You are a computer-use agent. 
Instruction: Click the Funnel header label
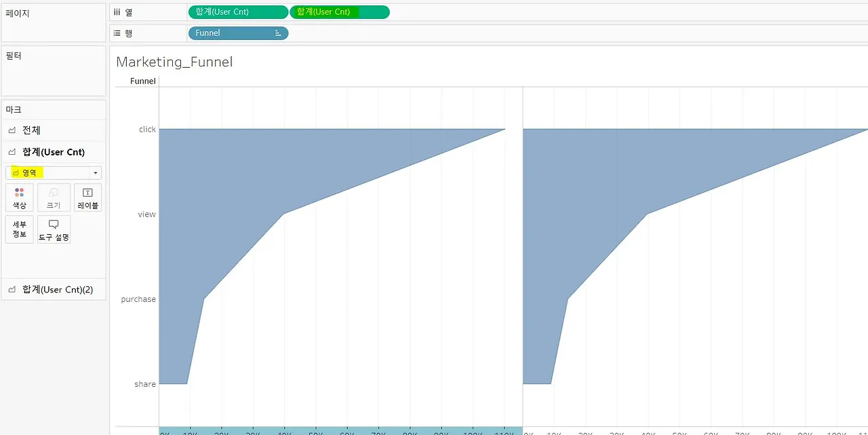143,81
